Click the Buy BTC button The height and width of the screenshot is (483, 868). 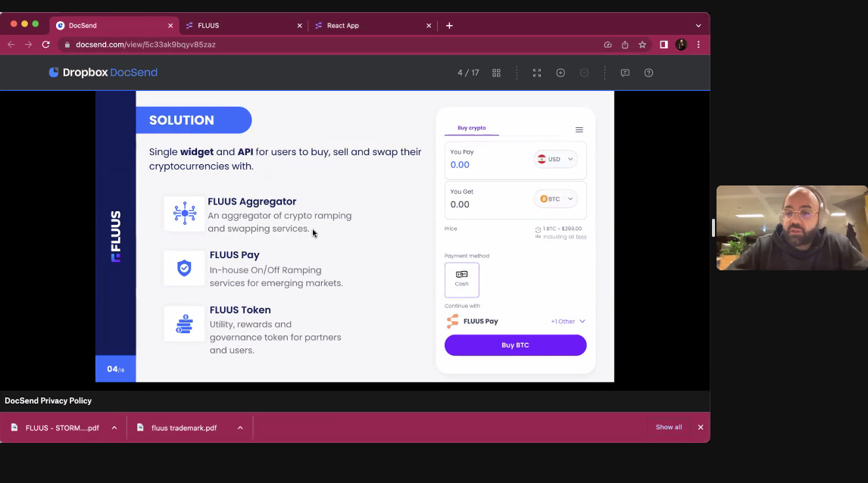515,345
